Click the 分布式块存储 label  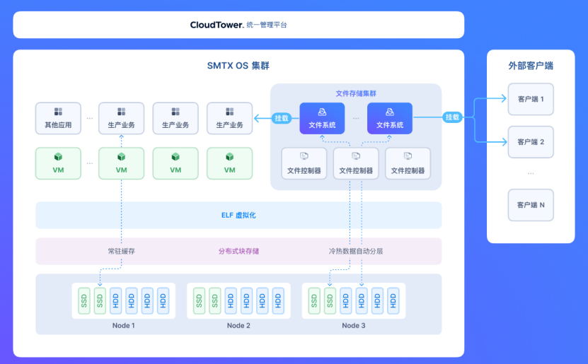[238, 252]
